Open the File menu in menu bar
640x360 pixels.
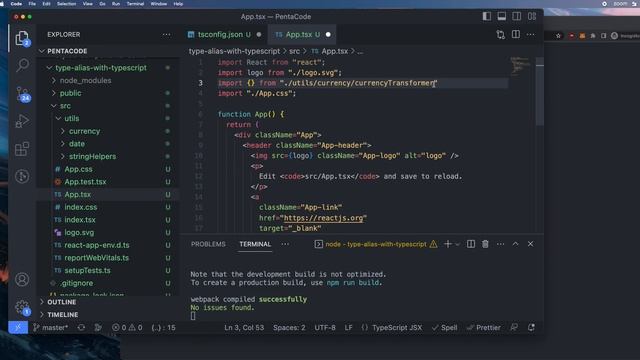pyautogui.click(x=32, y=4)
